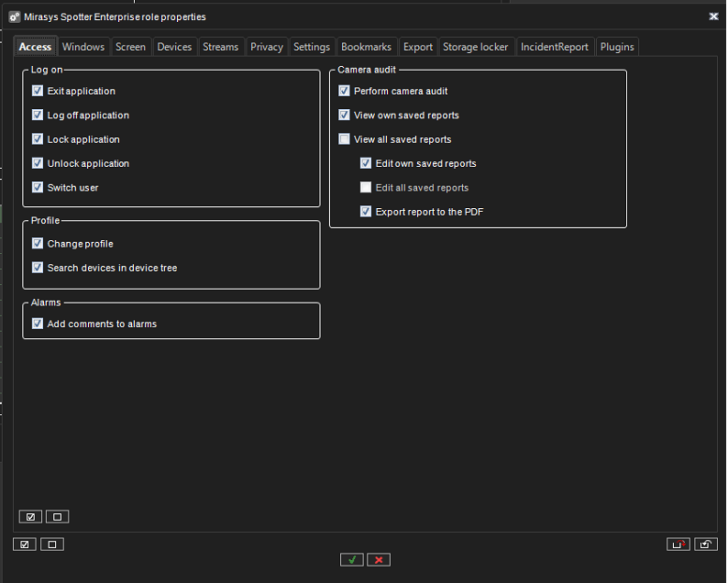
Task: Toggle the Switch user checkbox
Action: pyautogui.click(x=38, y=188)
